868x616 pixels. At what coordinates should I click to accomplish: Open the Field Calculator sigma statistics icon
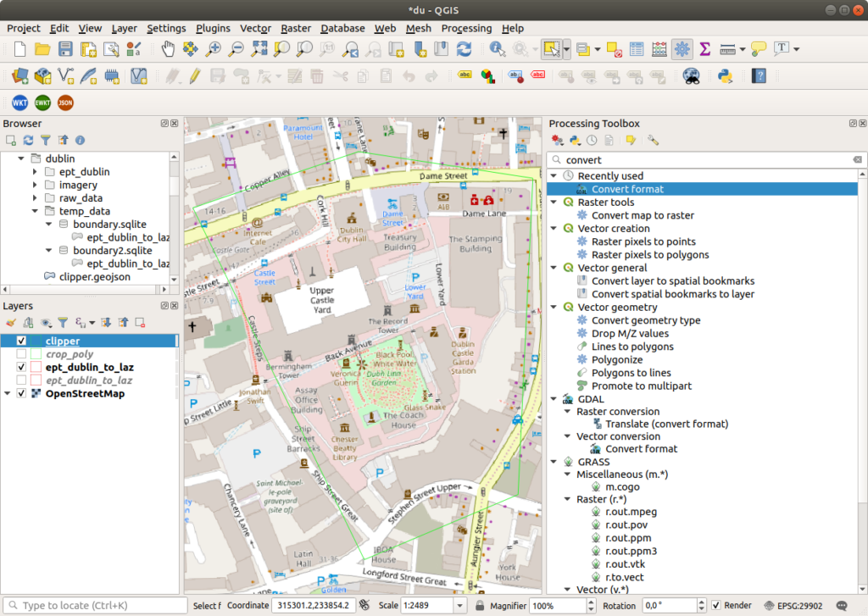point(704,49)
